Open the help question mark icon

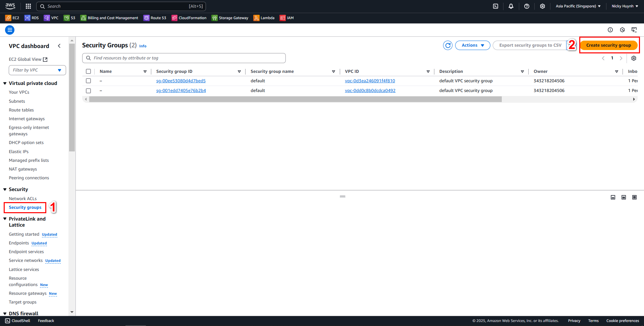click(527, 6)
